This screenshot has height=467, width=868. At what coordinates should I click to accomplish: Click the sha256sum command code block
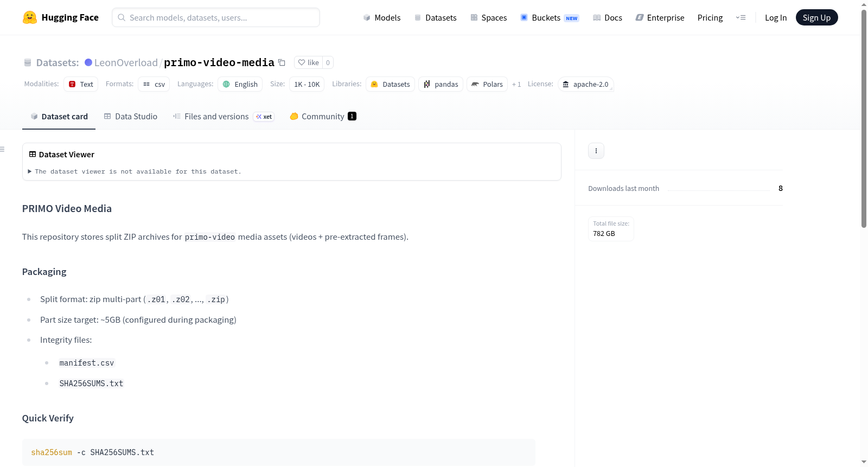coord(279,452)
